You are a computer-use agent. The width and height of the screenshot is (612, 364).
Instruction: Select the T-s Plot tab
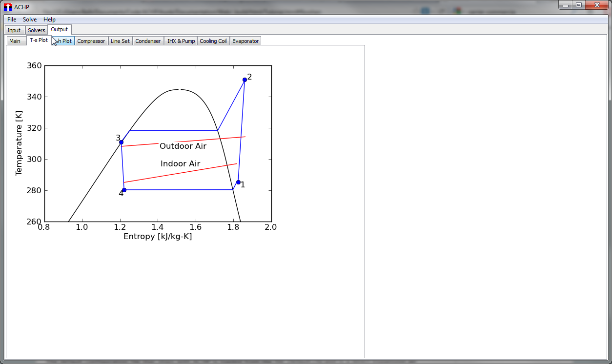(x=39, y=40)
